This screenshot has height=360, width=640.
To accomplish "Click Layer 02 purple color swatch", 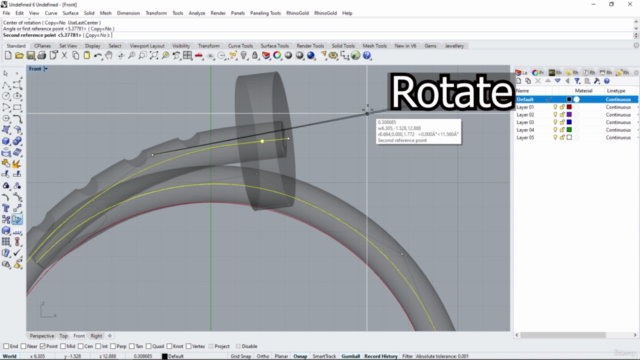I will [569, 115].
